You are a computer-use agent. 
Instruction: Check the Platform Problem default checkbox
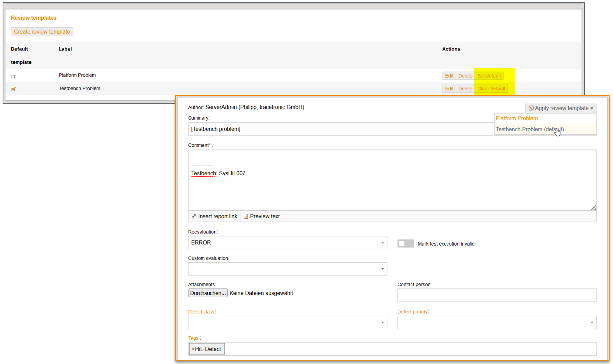pyautogui.click(x=13, y=76)
